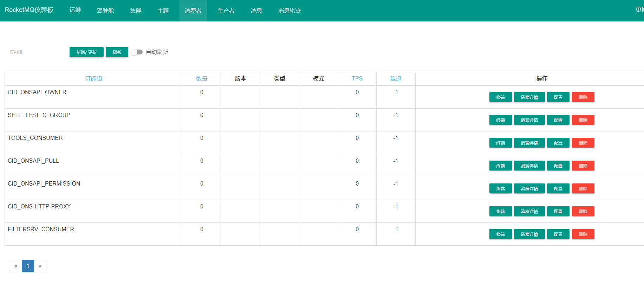The image size is (644, 304).
Task: Go to the 主题 topic nav item
Action: (163, 11)
